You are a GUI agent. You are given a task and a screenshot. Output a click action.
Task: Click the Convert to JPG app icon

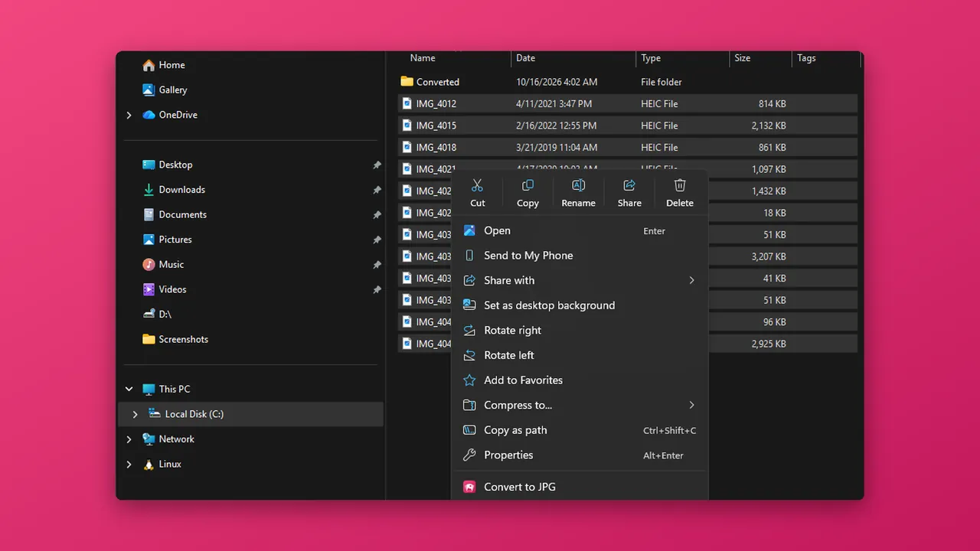(x=469, y=487)
